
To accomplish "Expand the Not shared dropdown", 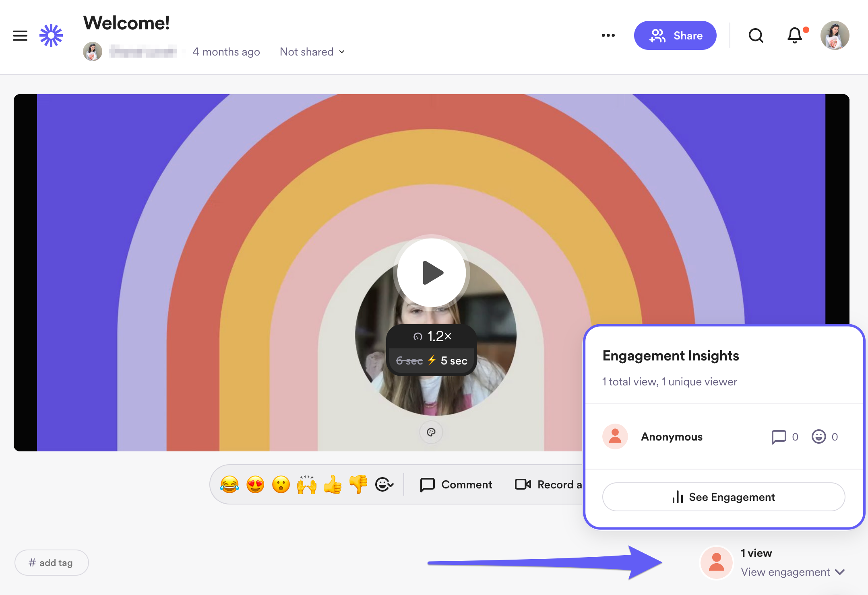I will pyautogui.click(x=312, y=52).
